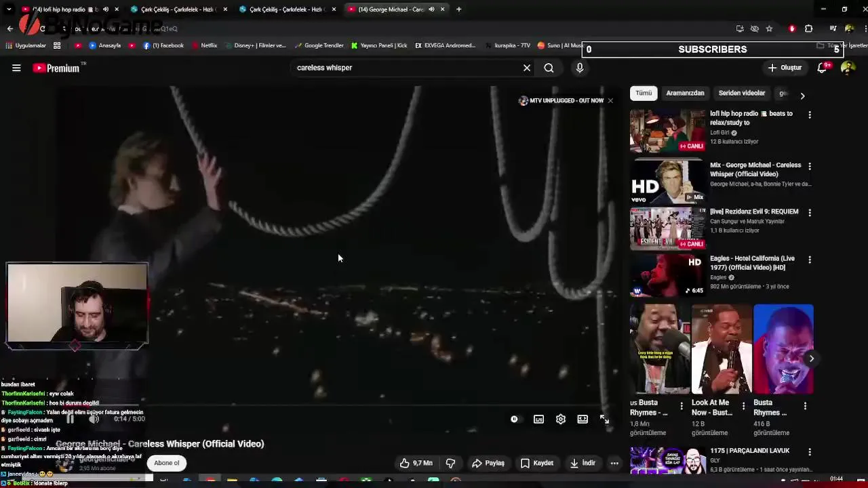Open the browser extensions puzzle icon
Screen dimensions: 868x488
(x=808, y=28)
